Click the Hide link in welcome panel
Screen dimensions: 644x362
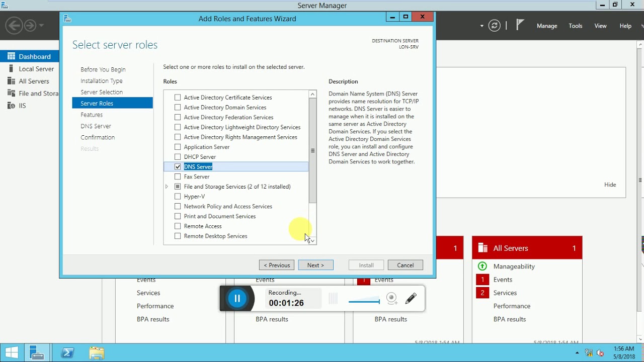pos(610,185)
